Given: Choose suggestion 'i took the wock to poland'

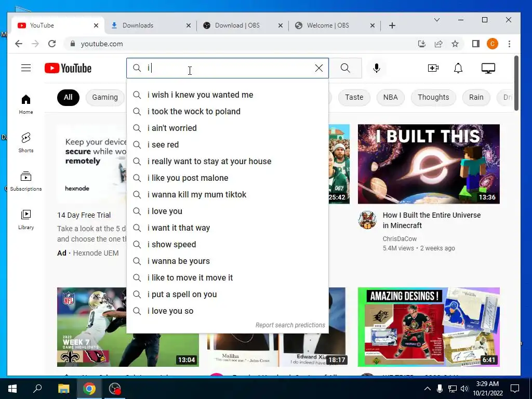Looking at the screenshot, I should click(228, 112).
